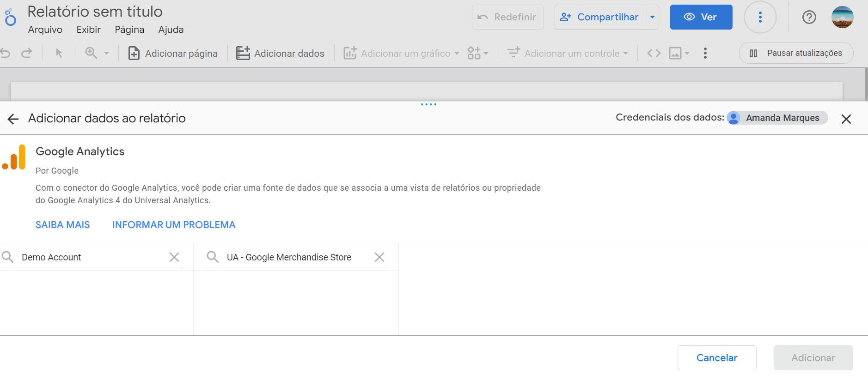Click Pausar atualizações button
Viewport: 868px width, 380px height.
point(796,53)
